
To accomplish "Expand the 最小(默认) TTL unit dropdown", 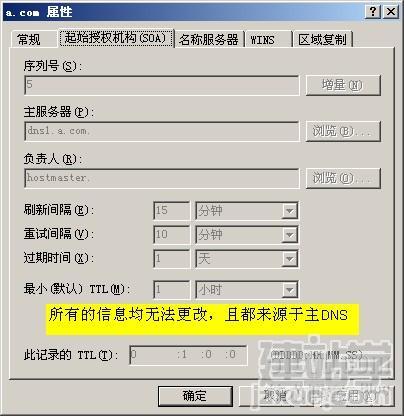I will click(289, 290).
